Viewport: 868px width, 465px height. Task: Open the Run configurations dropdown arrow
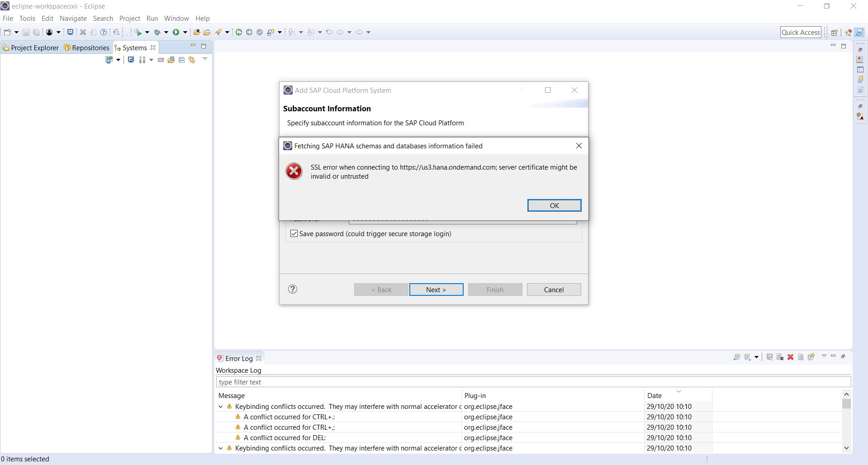(x=185, y=32)
